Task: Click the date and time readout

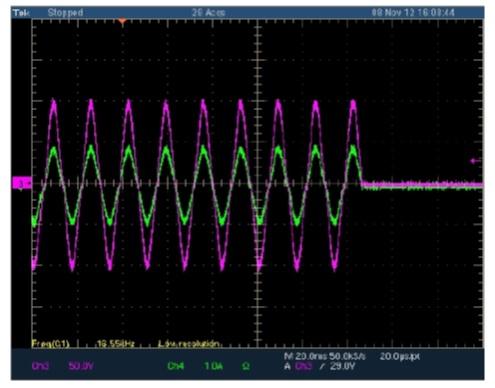Action: [x=413, y=13]
